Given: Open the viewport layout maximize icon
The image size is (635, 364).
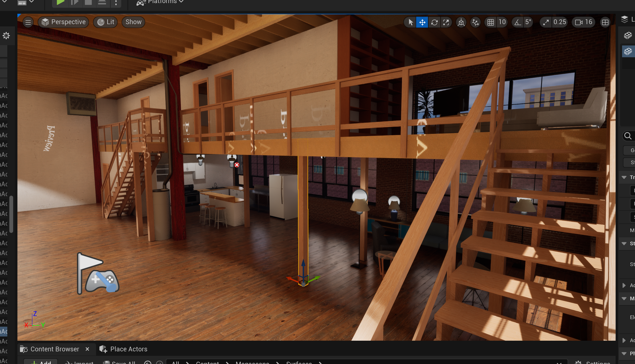Looking at the screenshot, I should point(605,22).
